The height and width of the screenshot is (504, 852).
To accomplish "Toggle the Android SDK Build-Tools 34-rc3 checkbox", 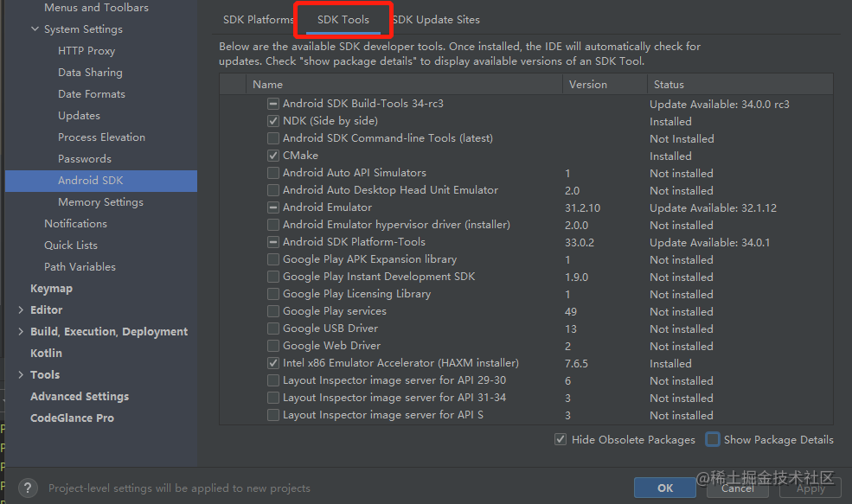I will click(273, 104).
